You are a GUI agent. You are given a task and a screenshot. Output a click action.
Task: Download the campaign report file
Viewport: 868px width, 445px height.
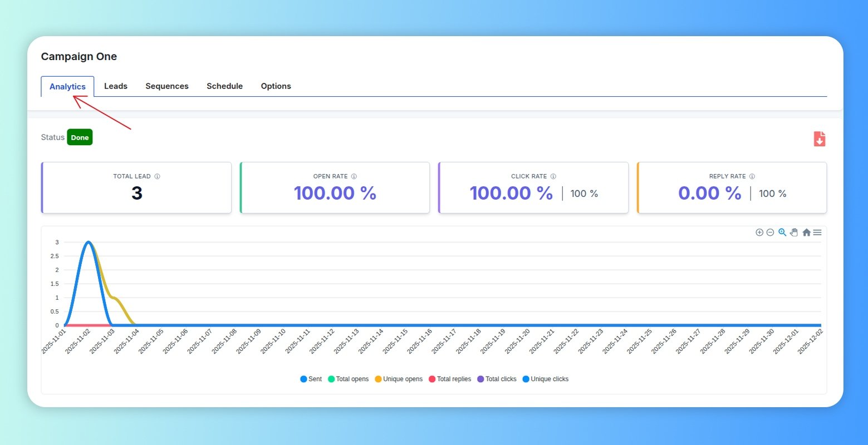point(819,139)
